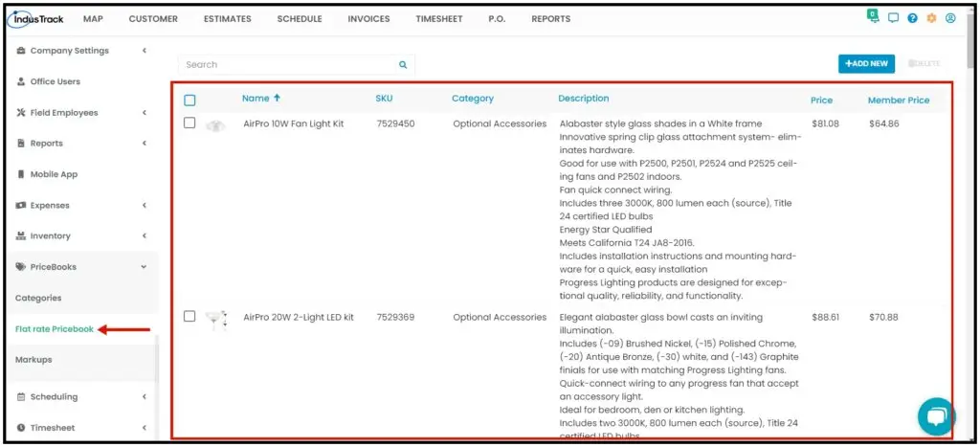Viewport: 980px width, 447px height.
Task: Sort by the Description column header
Action: 583,99
